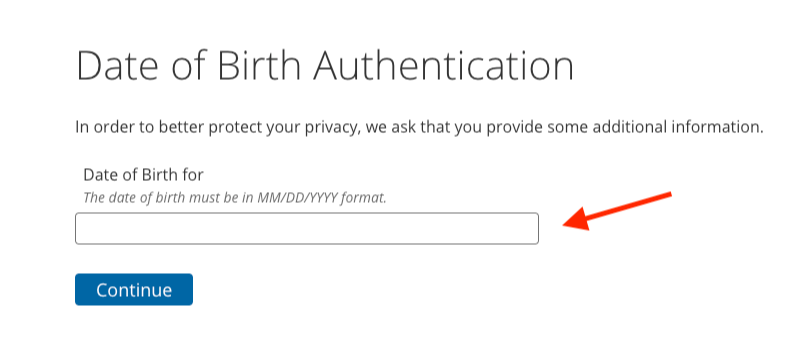Click the words "additional information" in the paragraph

[678, 127]
